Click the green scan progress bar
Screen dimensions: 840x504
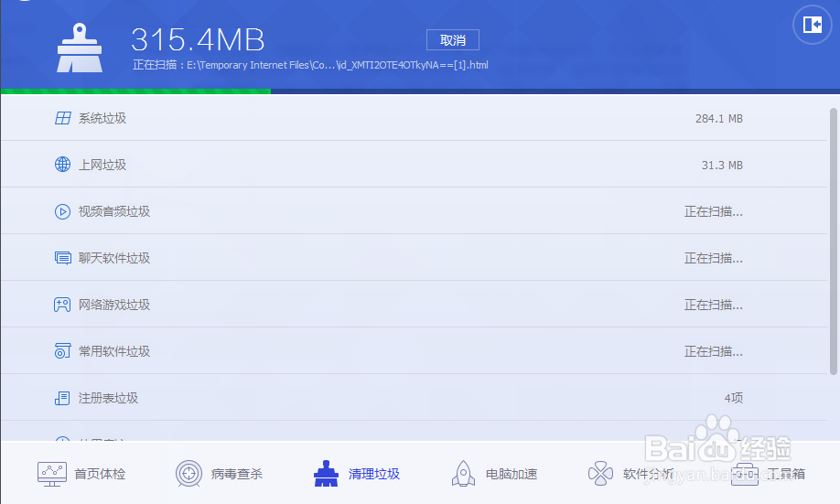[136, 91]
